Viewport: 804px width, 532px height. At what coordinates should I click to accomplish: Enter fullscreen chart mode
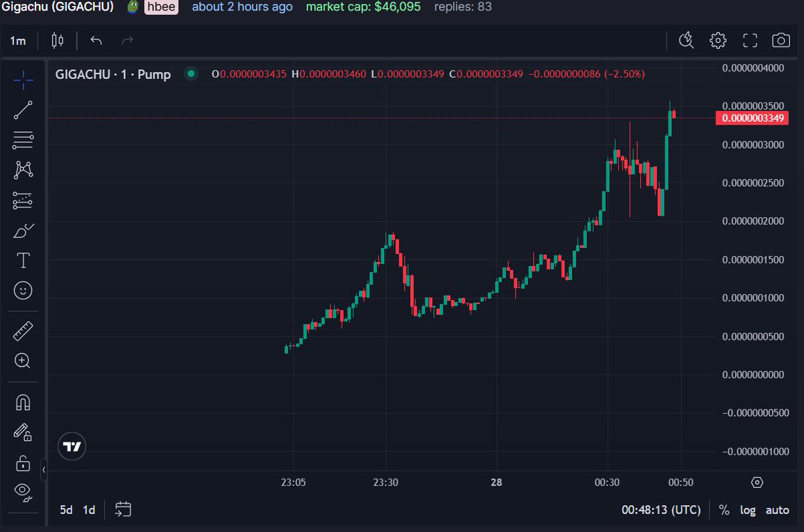pyautogui.click(x=750, y=41)
